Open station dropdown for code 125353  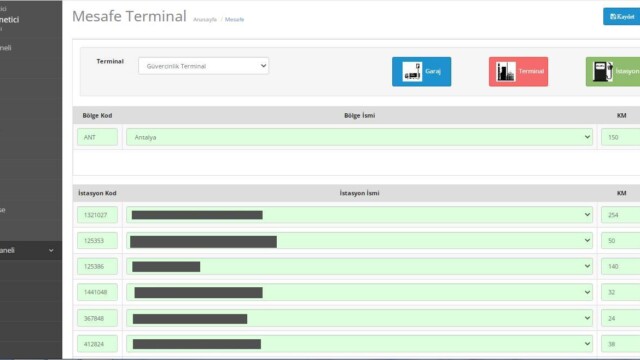pyautogui.click(x=359, y=241)
